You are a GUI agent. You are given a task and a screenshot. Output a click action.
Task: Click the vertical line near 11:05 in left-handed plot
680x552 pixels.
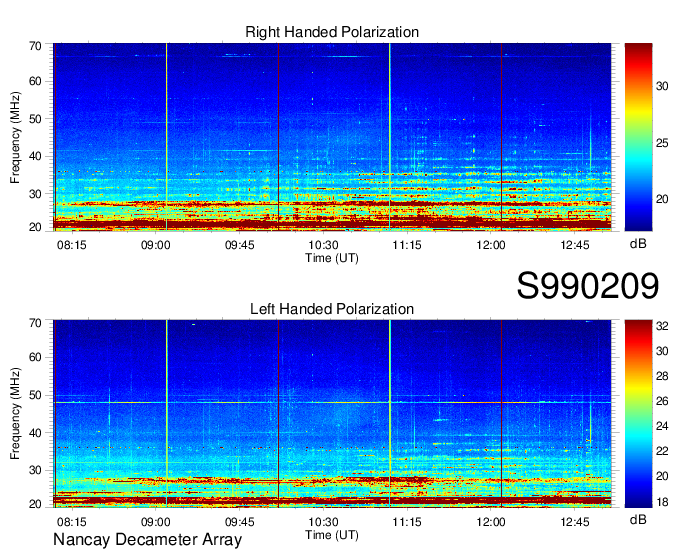[x=390, y=414]
